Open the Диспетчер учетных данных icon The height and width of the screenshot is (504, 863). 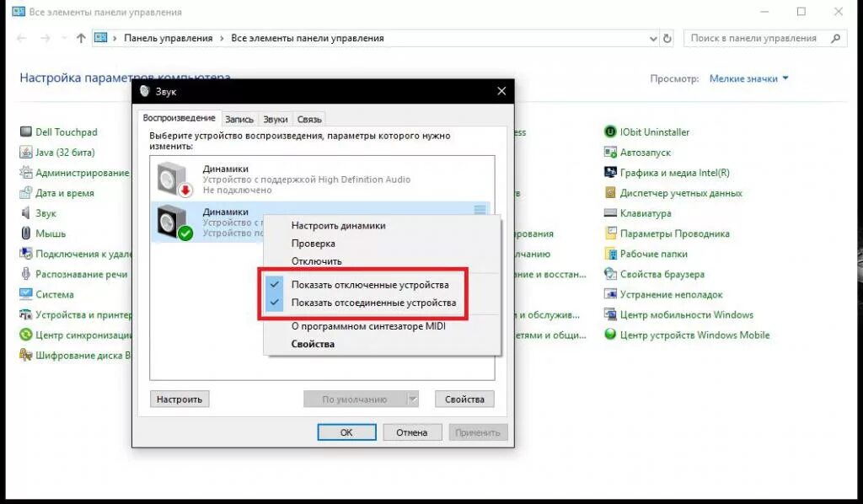[610, 193]
